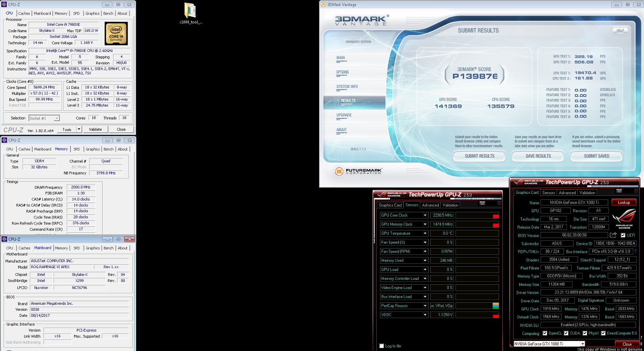Image resolution: width=644 pixels, height=351 pixels.
Task: Switch to Advanced tab in GPU-Z Sensors window
Action: tap(430, 205)
